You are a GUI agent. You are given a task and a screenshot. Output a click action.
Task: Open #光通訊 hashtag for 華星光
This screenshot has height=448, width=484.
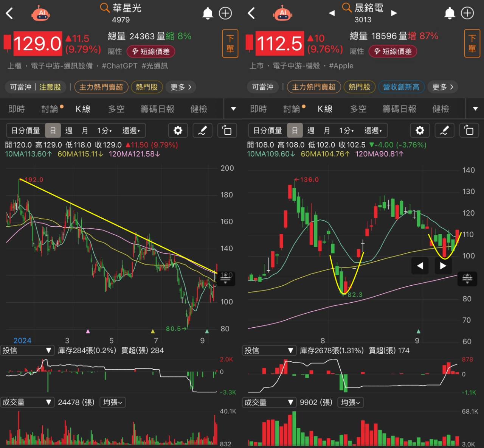click(x=155, y=66)
